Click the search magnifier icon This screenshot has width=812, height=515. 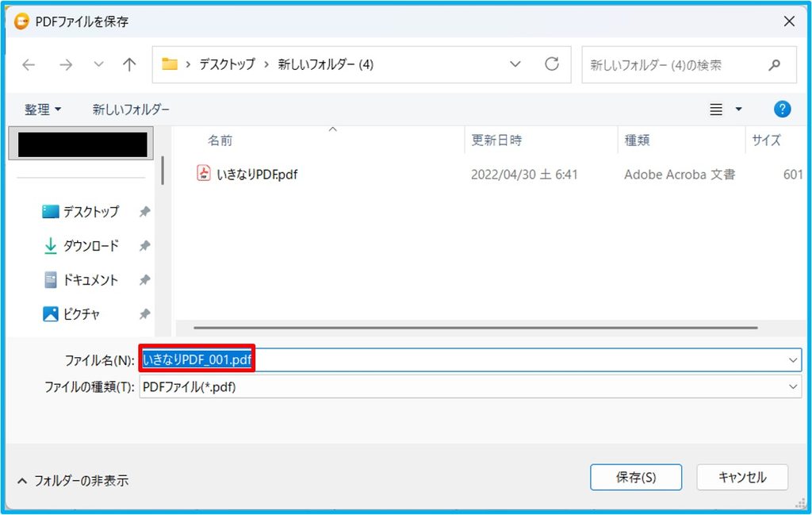pos(775,65)
